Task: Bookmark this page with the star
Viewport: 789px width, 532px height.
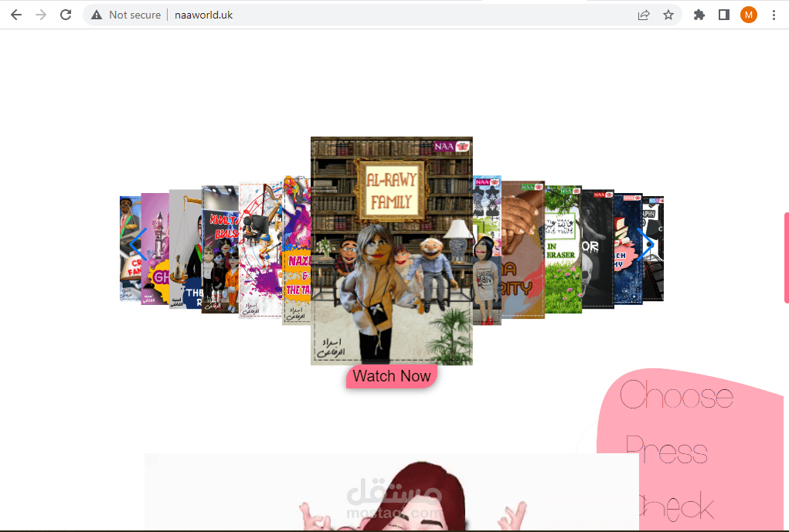Action: coord(668,15)
